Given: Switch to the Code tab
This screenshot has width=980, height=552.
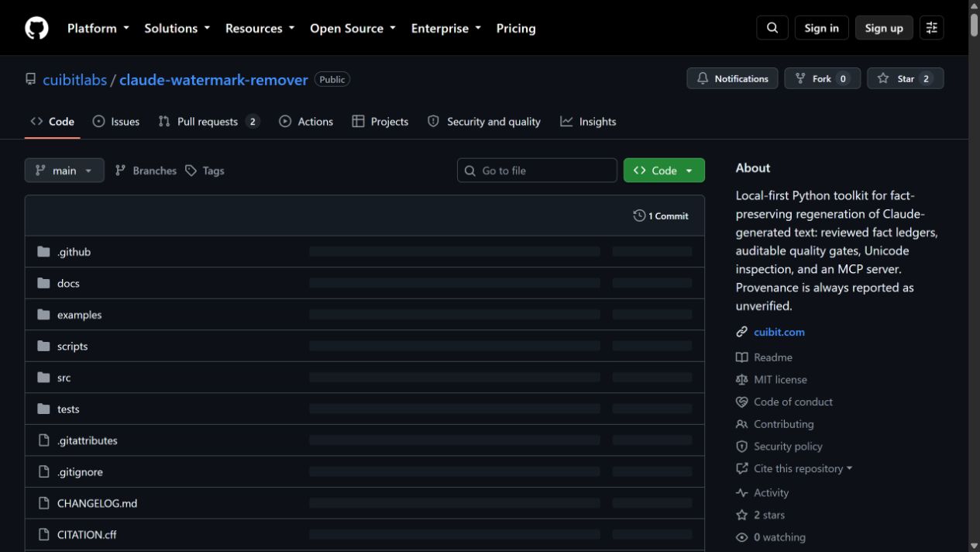Looking at the screenshot, I should pyautogui.click(x=53, y=122).
